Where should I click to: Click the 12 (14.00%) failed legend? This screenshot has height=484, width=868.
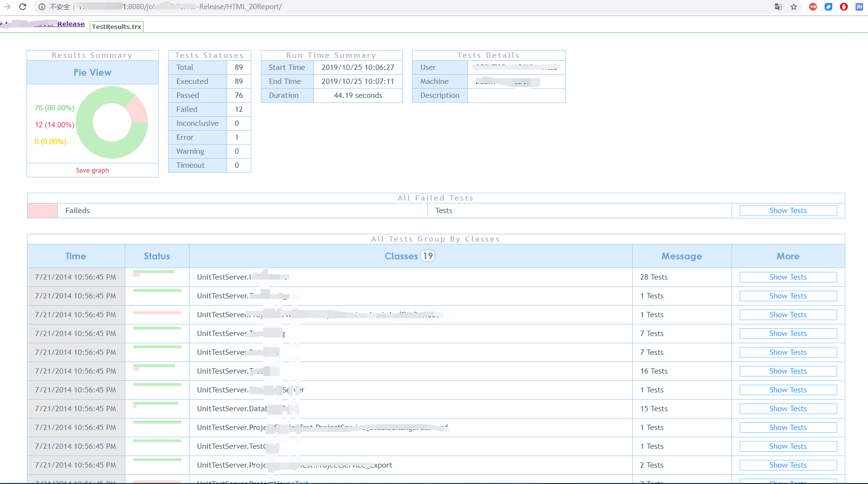(54, 125)
